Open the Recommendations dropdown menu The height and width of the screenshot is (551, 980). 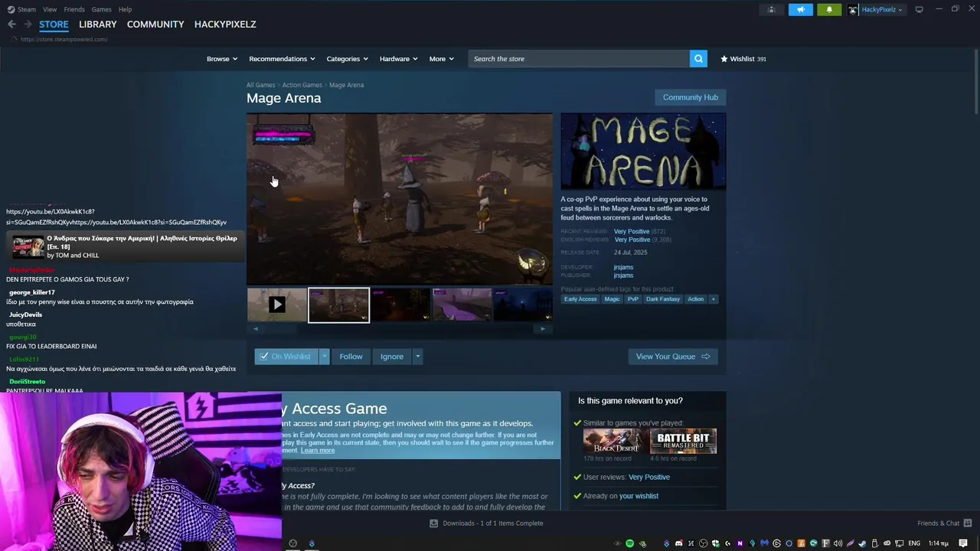pyautogui.click(x=282, y=59)
